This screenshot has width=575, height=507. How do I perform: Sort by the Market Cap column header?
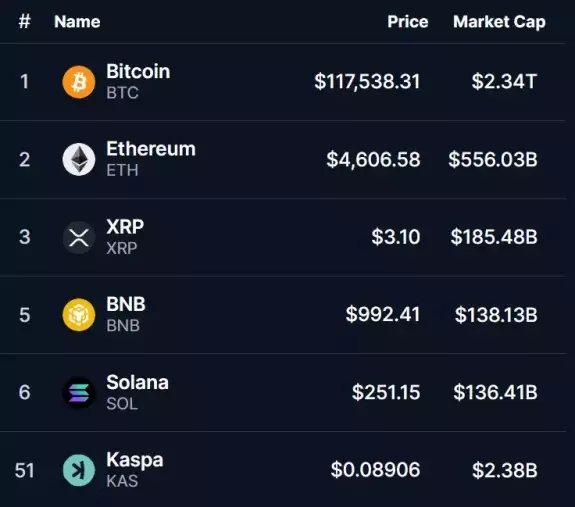pos(499,22)
